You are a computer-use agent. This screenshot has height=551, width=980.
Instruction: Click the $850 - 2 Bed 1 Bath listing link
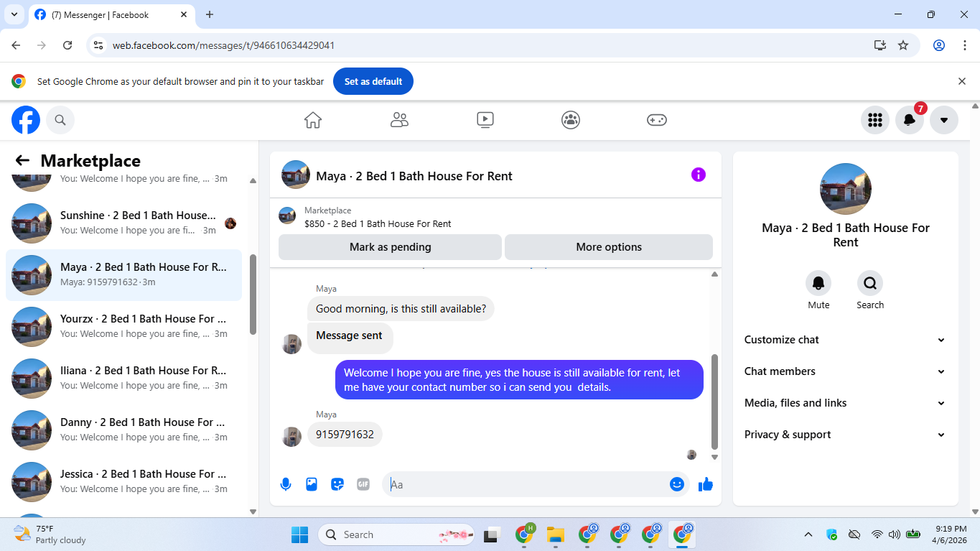coord(378,223)
